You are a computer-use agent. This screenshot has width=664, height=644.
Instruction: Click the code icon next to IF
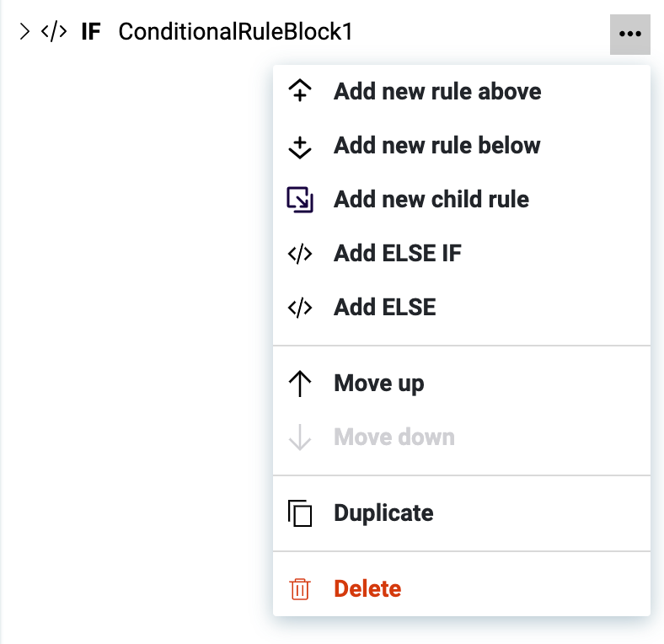54,32
